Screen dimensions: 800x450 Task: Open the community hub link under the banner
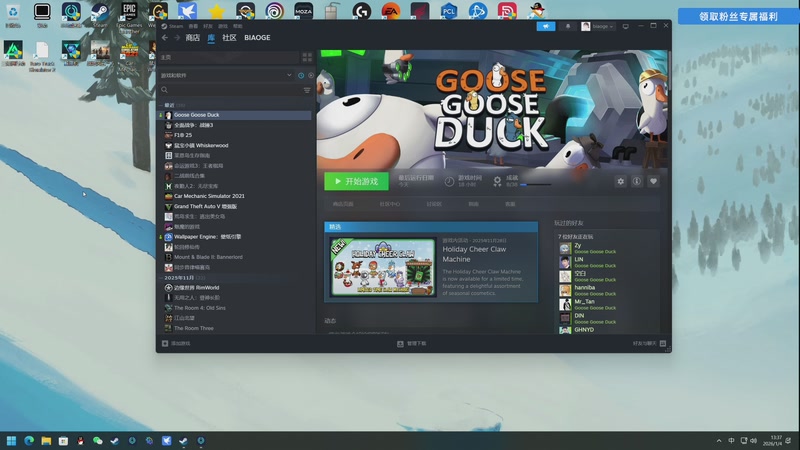390,204
